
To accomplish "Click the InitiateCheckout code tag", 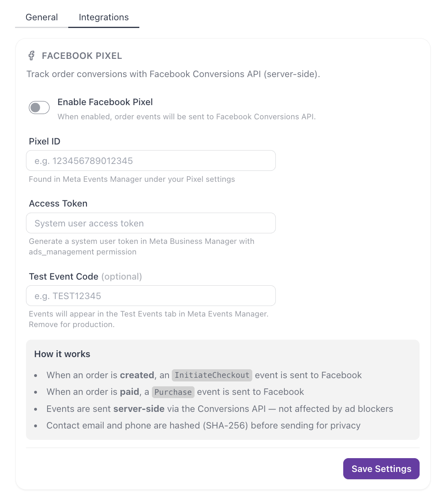I will tap(212, 375).
